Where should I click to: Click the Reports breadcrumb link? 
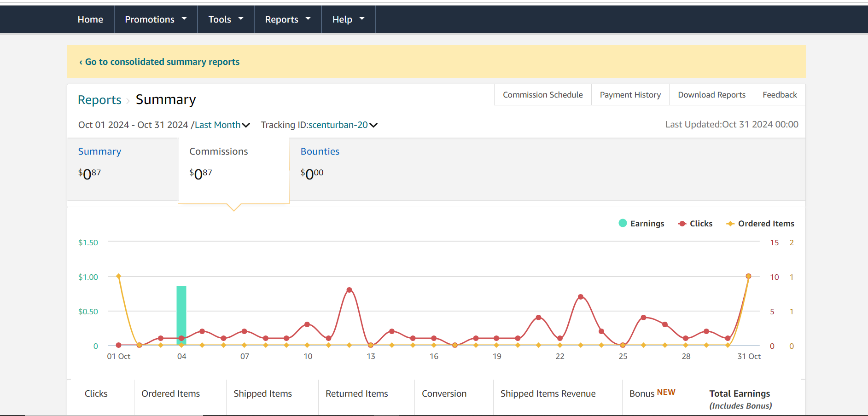tap(99, 100)
